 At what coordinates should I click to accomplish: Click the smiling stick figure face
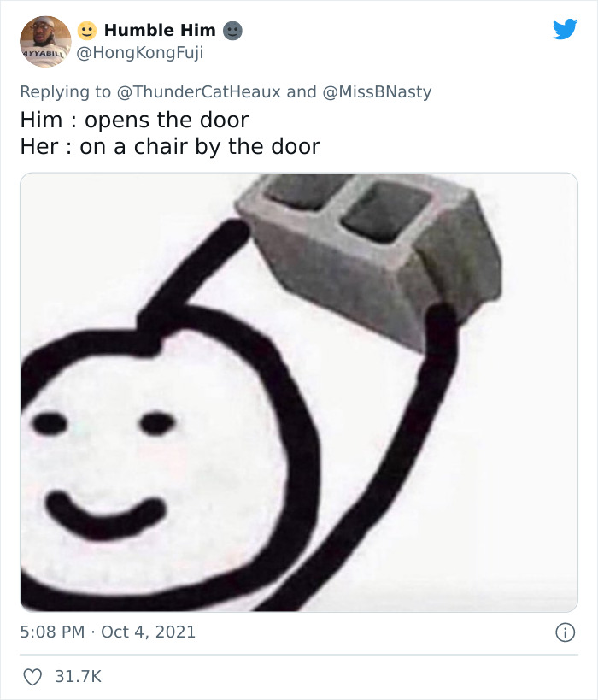coord(152,460)
